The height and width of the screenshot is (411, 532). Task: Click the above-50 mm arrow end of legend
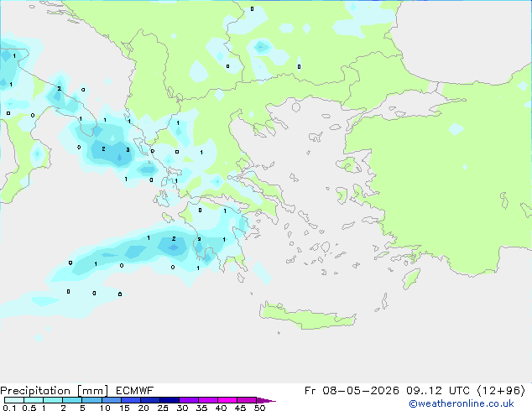(266, 400)
